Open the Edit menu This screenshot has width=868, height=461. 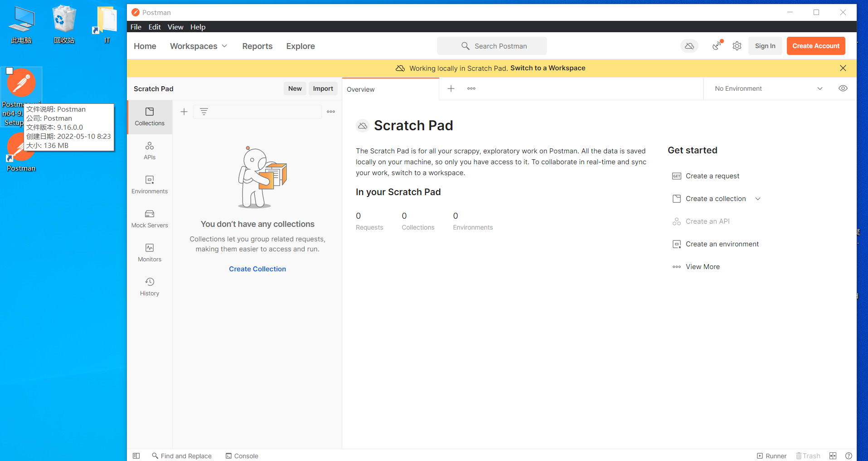click(155, 27)
